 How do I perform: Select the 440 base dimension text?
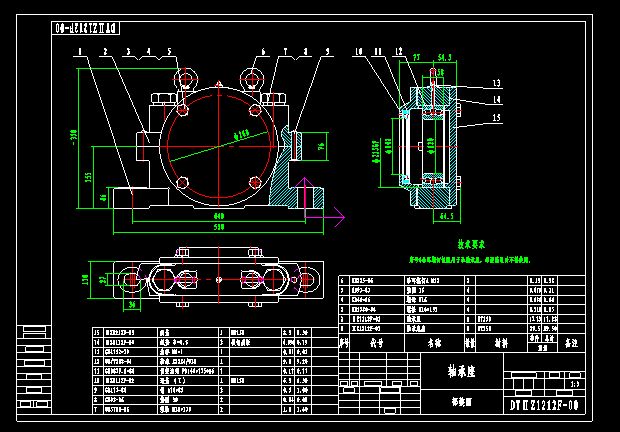[219, 216]
